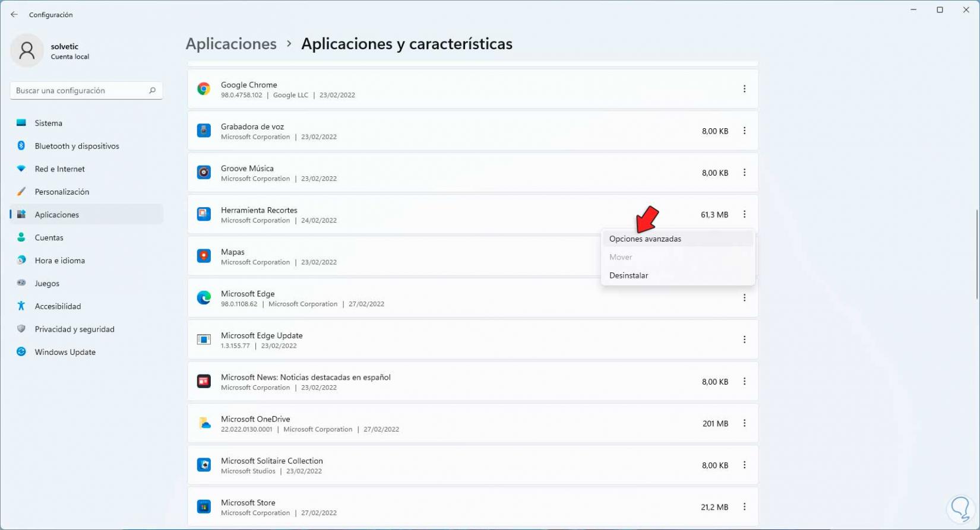Screen dimensions: 980x530
Task: Choose Opciones avanzadas from the context menu
Action: tap(678, 239)
